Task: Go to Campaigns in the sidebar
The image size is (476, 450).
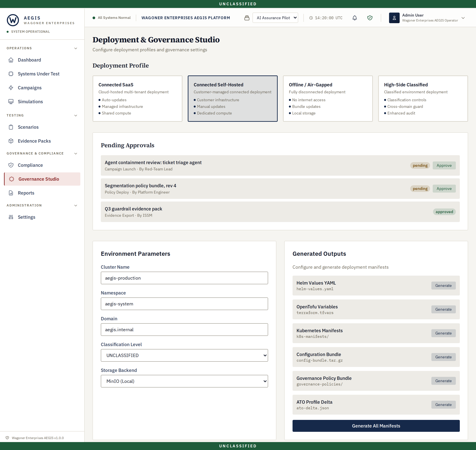Action: pos(42,88)
